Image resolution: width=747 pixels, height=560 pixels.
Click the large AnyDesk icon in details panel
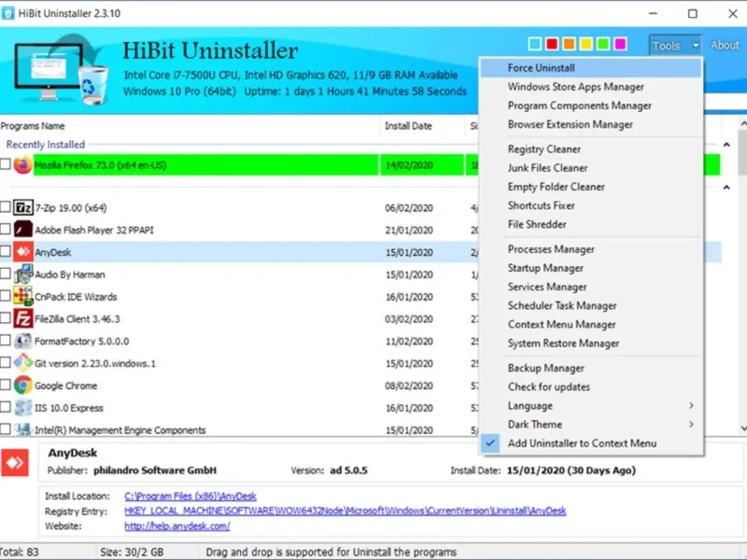[x=15, y=462]
